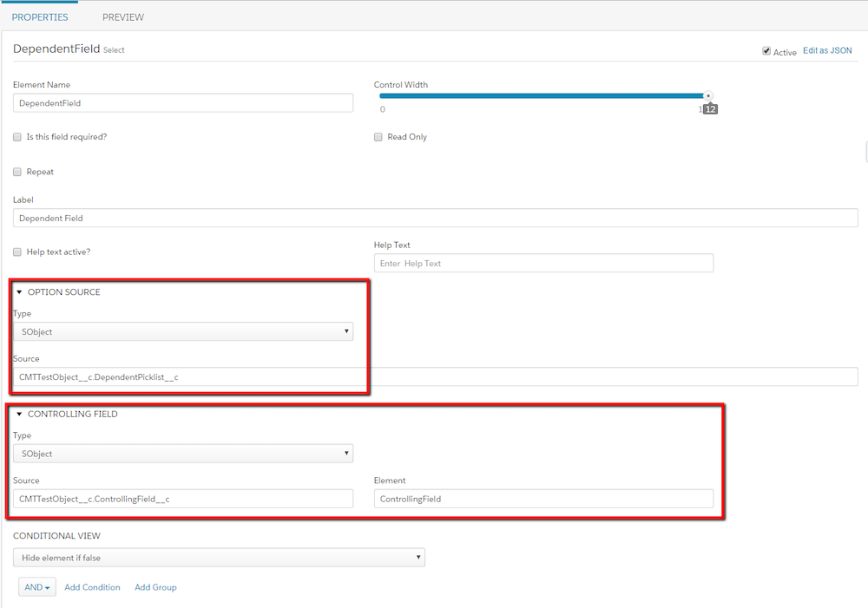The height and width of the screenshot is (608, 868).
Task: Focus the Help Text input field
Action: 543,264
